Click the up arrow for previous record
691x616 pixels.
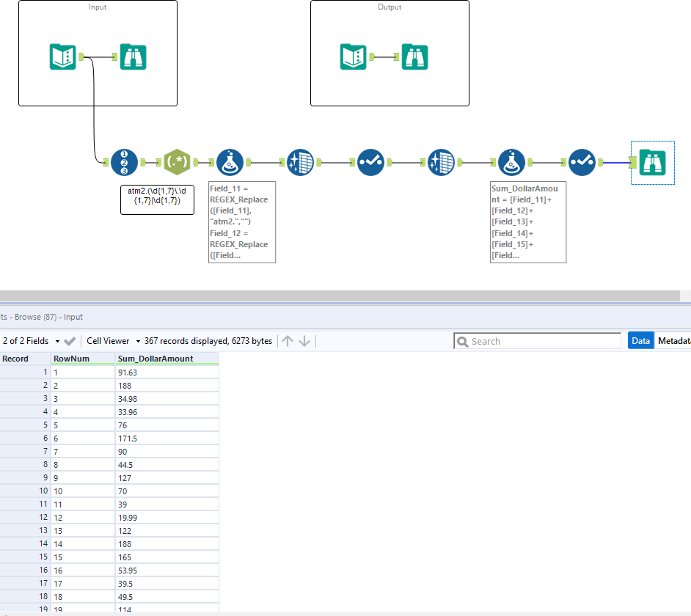coord(288,341)
